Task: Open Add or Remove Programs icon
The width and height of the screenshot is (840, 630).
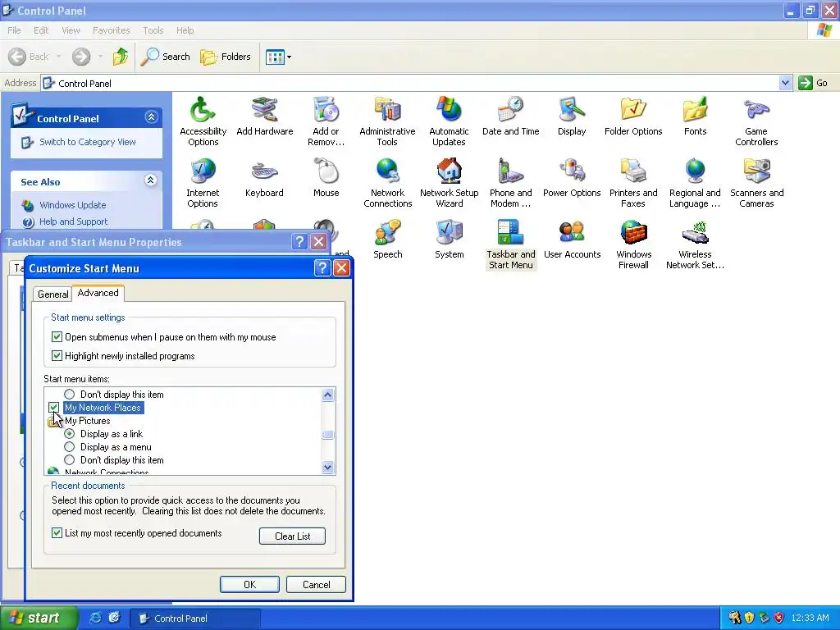Action: click(326, 121)
